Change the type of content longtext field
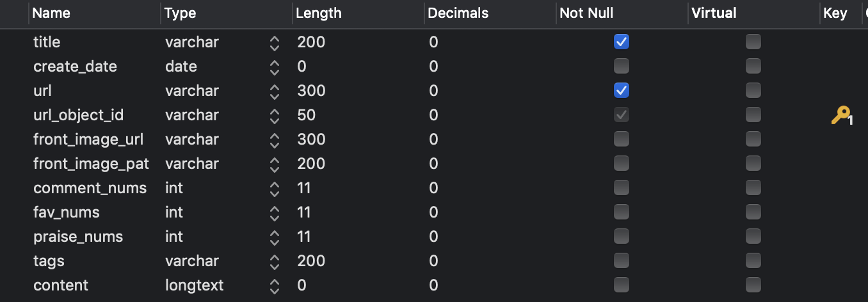This screenshot has height=302, width=868. click(x=275, y=286)
